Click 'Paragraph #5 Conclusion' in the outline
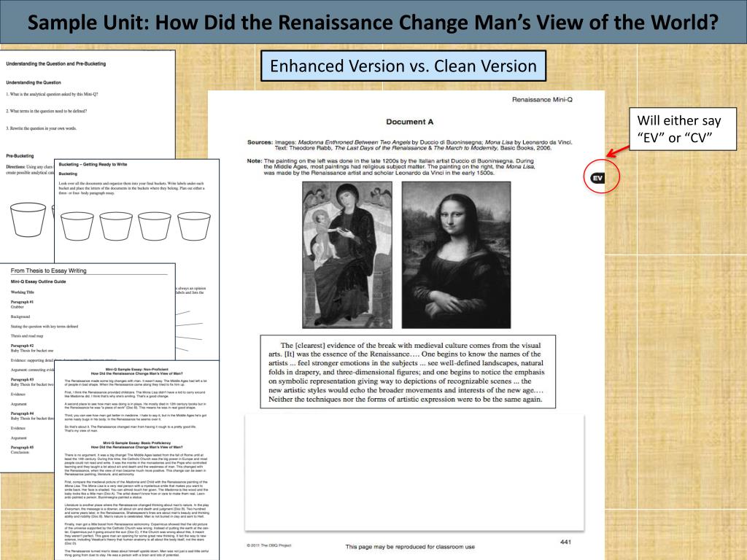747x560 pixels. click(22, 450)
